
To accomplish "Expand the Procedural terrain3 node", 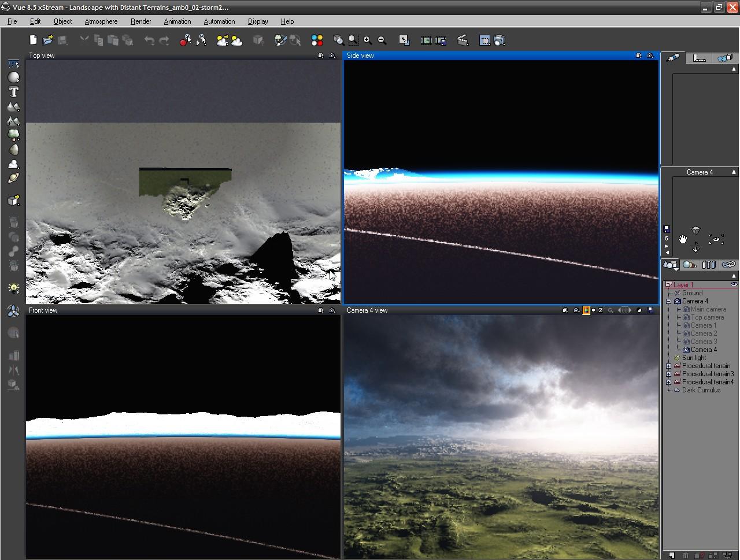I will coord(669,374).
